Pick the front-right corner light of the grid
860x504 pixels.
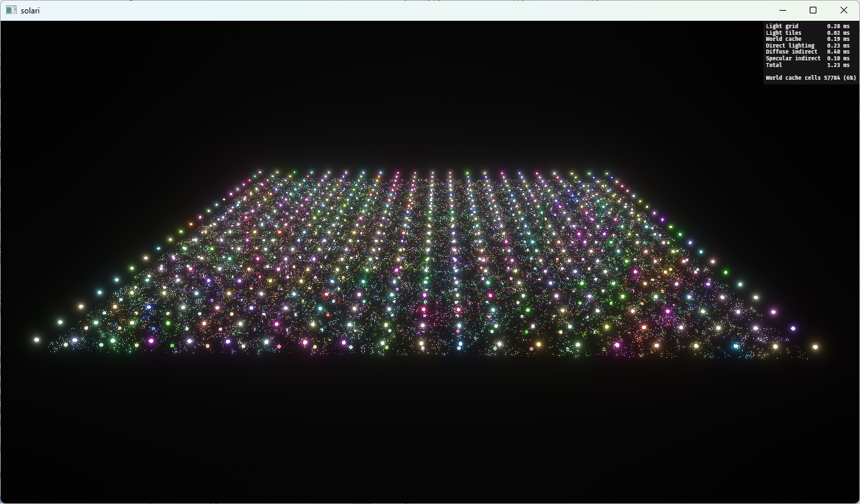coord(815,347)
